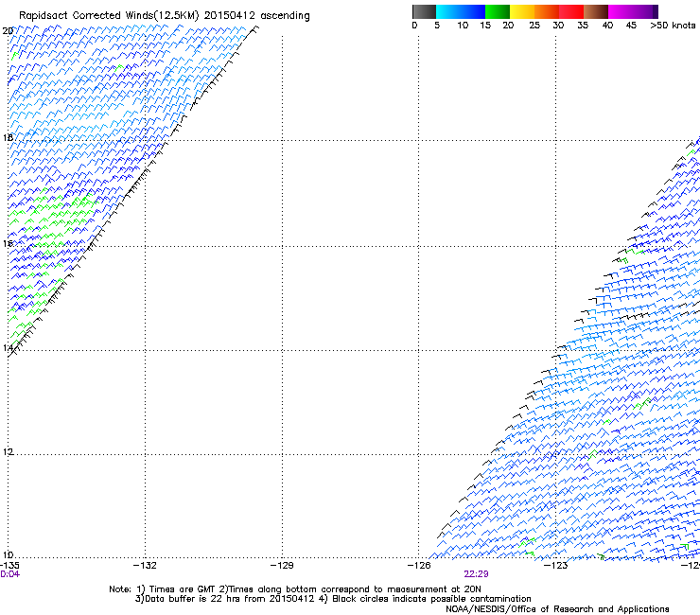700x615 pixels.
Task: Click the latitude label 12
Action: pos(8,452)
